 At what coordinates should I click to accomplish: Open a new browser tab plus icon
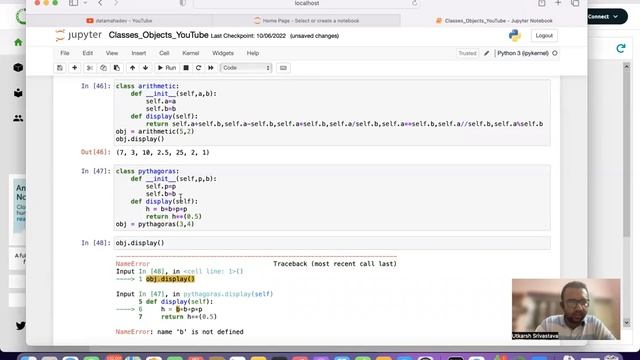pos(558,3)
